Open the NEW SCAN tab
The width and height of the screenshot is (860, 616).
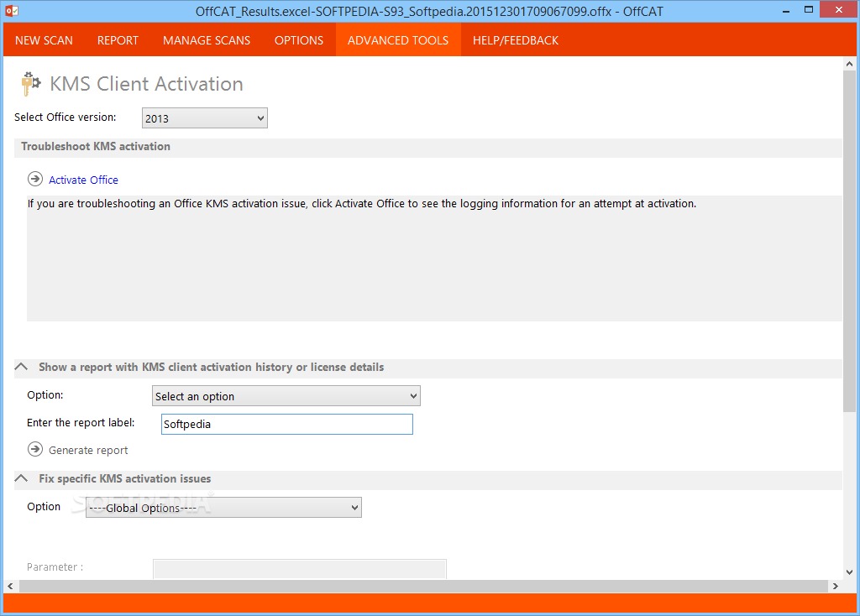[x=44, y=40]
